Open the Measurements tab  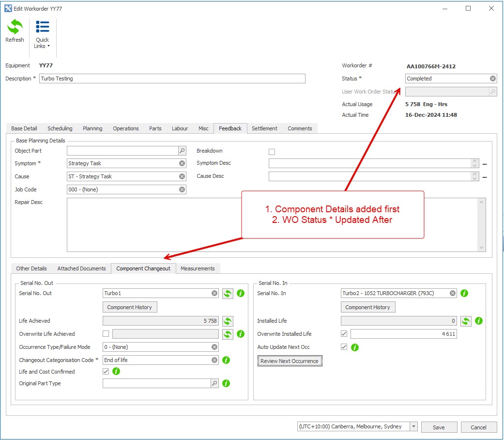coord(198,268)
